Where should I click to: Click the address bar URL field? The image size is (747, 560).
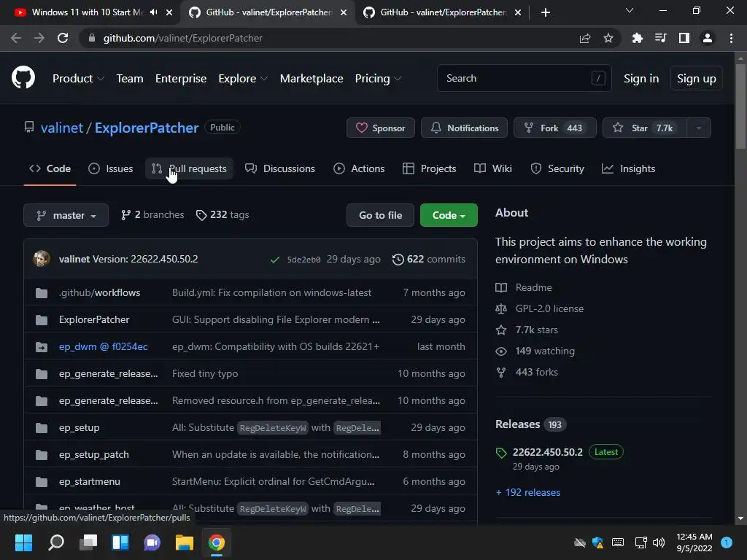(x=329, y=38)
